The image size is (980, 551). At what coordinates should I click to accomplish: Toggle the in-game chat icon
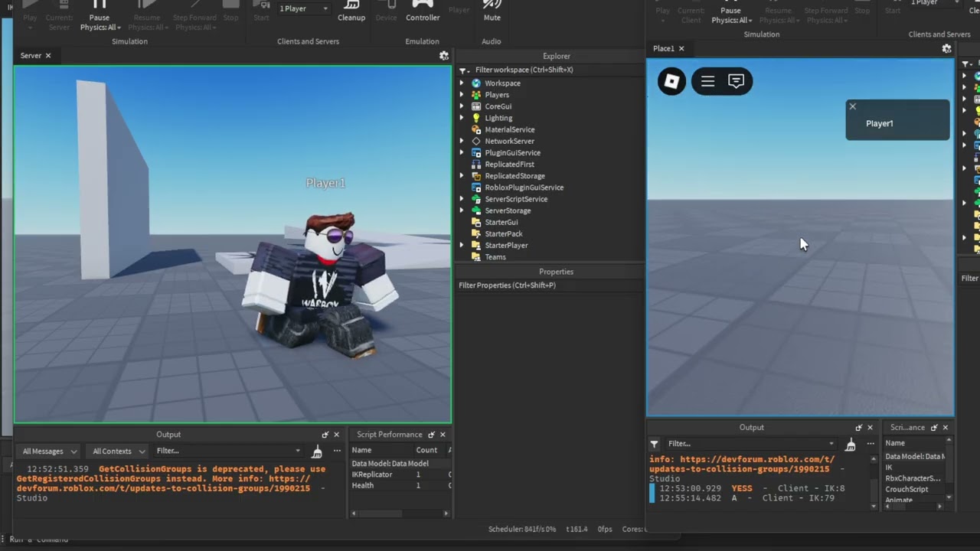(x=736, y=81)
